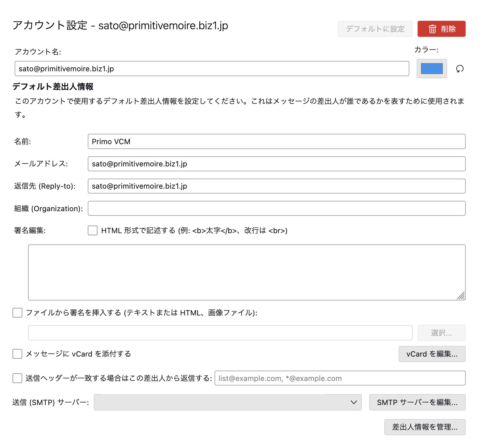Click the 選択... file browse button

point(441,333)
